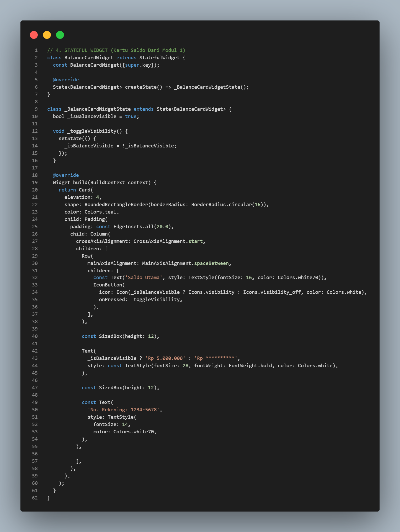
Task: Click 'fontSize: 14,' line
Action: (x=112, y=424)
